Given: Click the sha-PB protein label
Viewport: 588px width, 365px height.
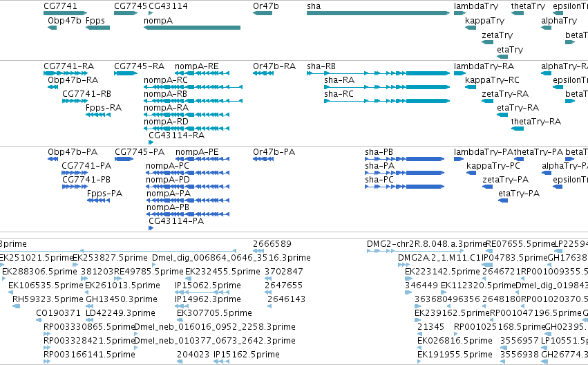Looking at the screenshot, I should pyautogui.click(x=379, y=152).
